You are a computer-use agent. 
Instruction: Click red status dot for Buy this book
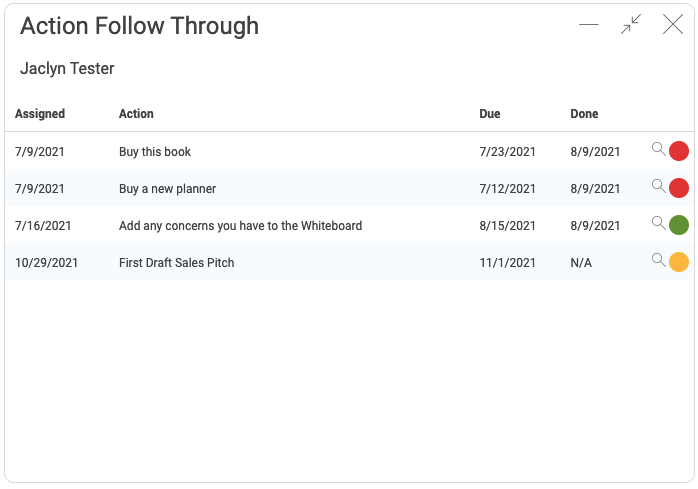coord(679,151)
